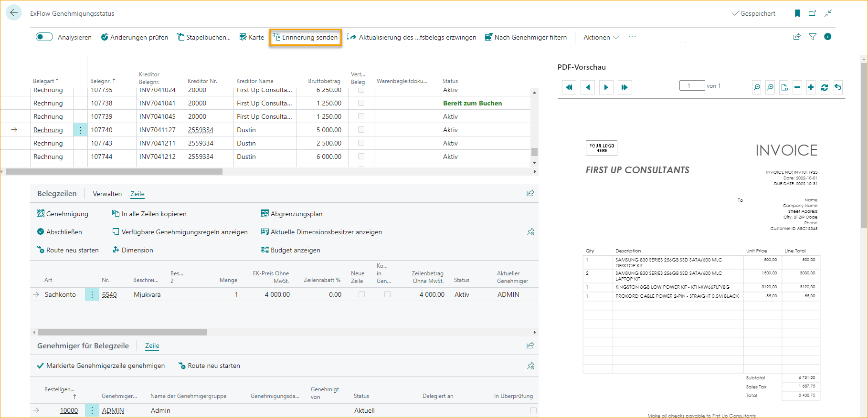The height and width of the screenshot is (418, 868).
Task: Click Abgrenzungsplan action
Action: tap(292, 214)
